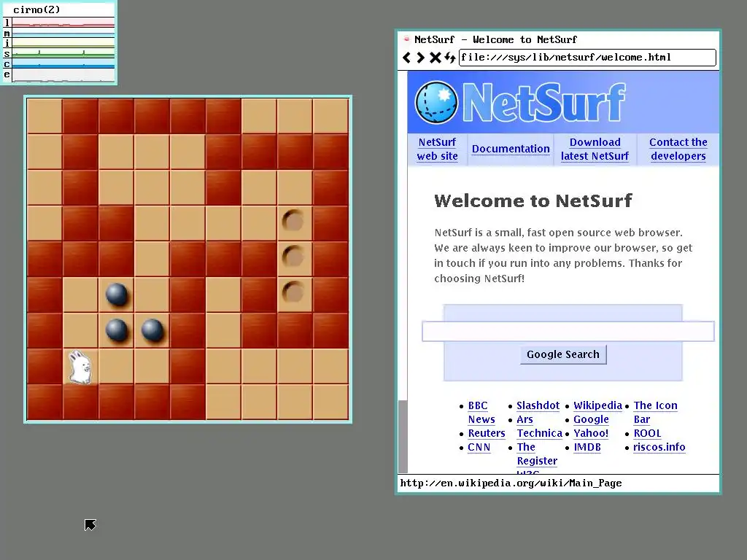Screen dimensions: 747x560
Task: Click the white rabbit player in Sokoban
Action: [80, 367]
